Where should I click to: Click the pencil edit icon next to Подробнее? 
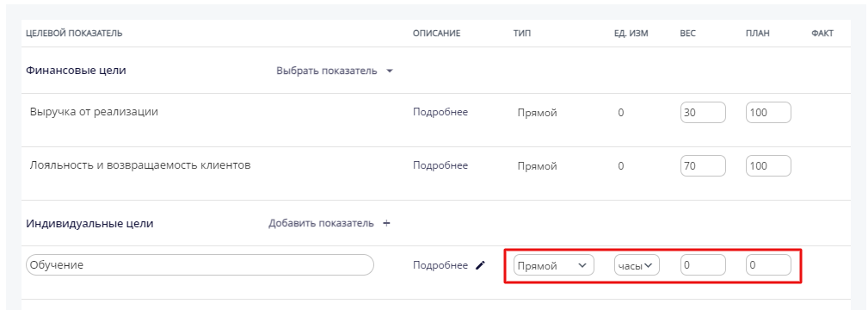tap(481, 265)
